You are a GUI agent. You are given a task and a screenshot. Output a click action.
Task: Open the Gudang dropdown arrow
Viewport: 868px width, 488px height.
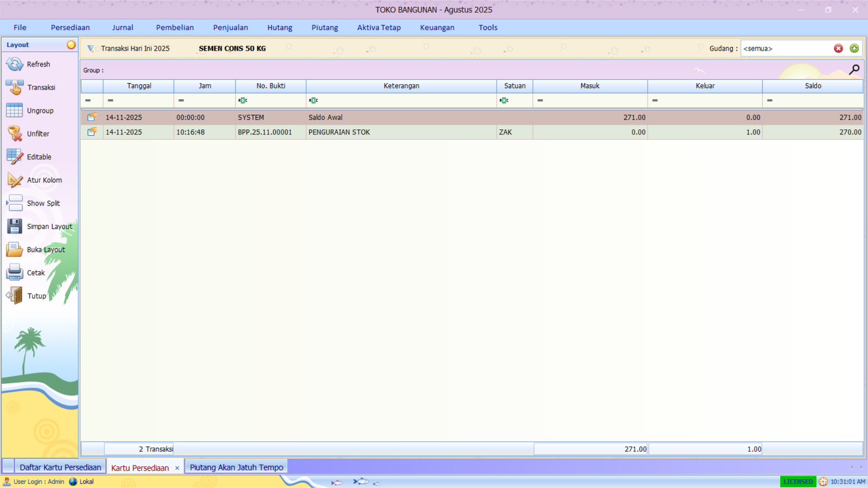click(x=854, y=48)
